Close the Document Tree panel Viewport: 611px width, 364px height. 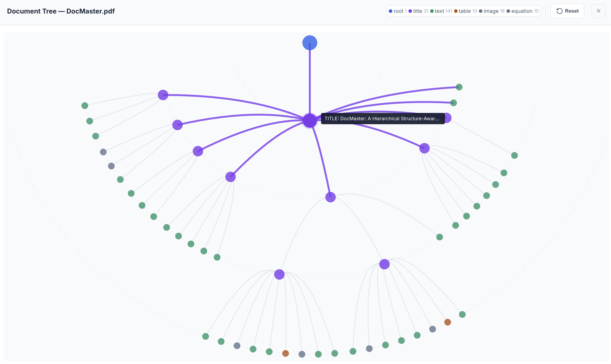click(598, 11)
